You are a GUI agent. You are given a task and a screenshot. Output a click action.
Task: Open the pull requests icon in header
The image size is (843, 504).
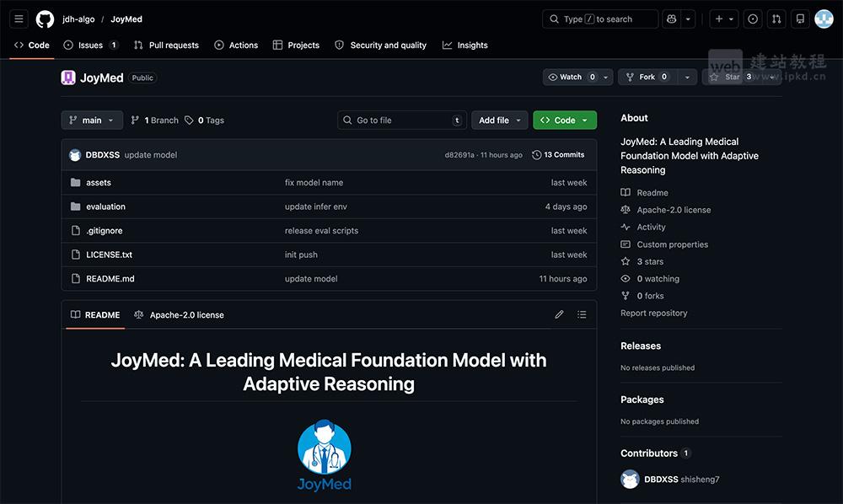coord(776,19)
